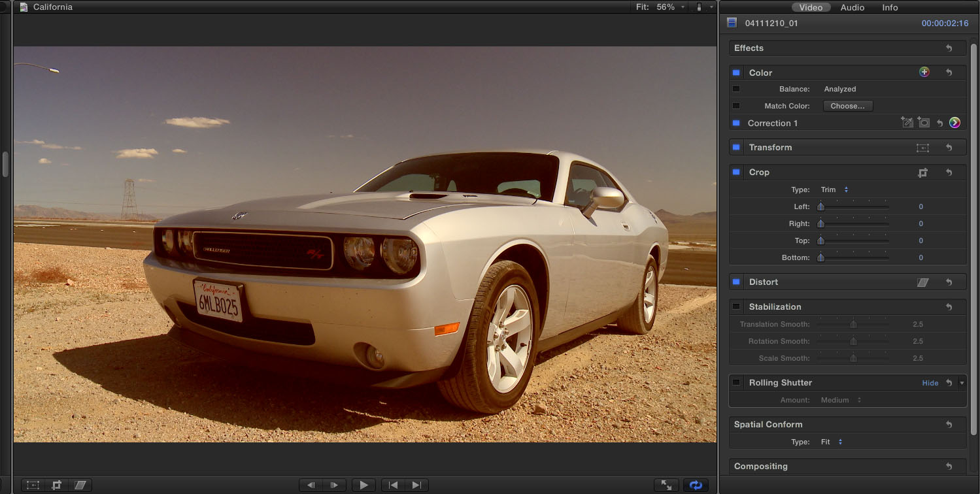980x494 pixels.
Task: Turn on the Rolling Shutter checkbox
Action: tap(736, 382)
